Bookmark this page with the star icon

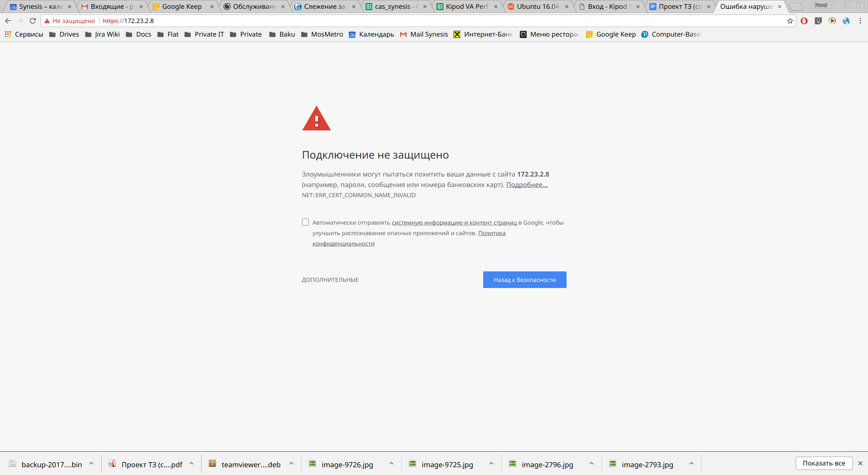790,21
